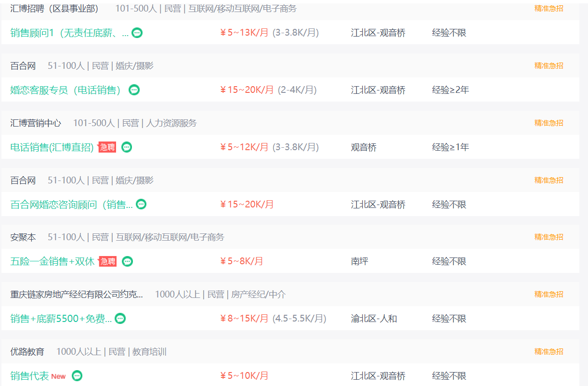588x386 pixels.
Task: Open chat icon for 电话销售(汇博直招)
Action: point(127,147)
